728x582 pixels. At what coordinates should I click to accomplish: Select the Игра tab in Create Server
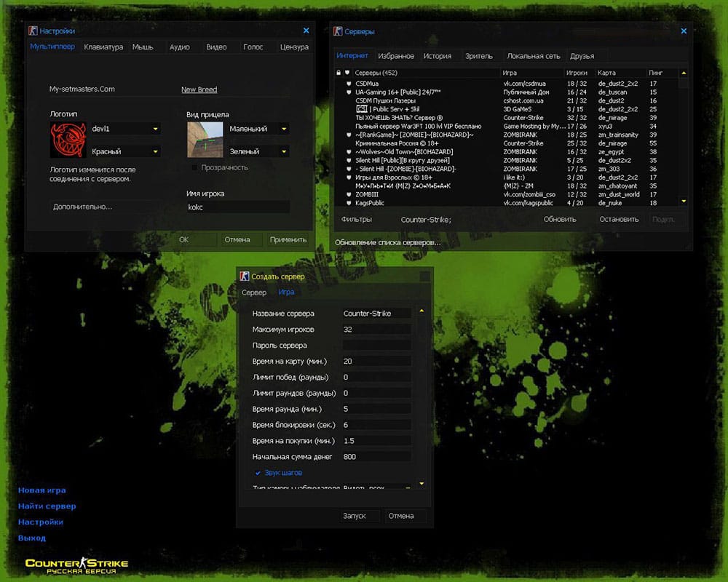click(x=286, y=292)
